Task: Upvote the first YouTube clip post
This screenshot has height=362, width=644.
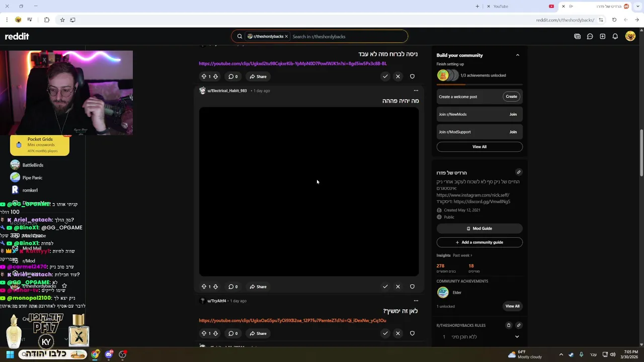Action: (204, 76)
